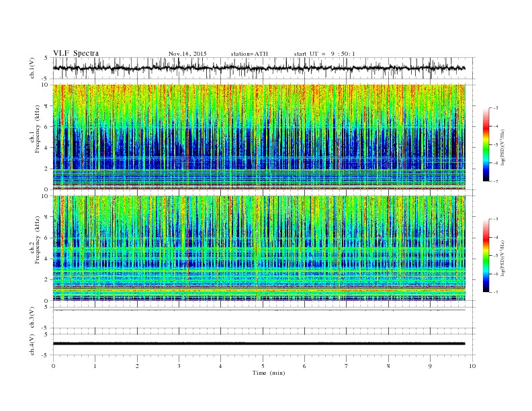Image resolution: width=532 pixels, height=411 pixels.
Task: Click the ch.1 color scale bar
Action: (486, 144)
